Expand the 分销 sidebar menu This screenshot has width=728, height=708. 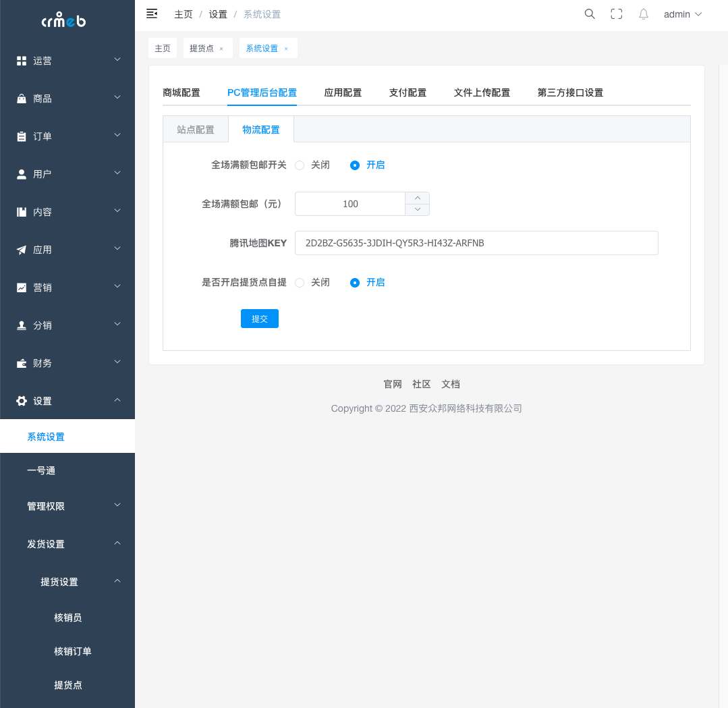point(117,324)
